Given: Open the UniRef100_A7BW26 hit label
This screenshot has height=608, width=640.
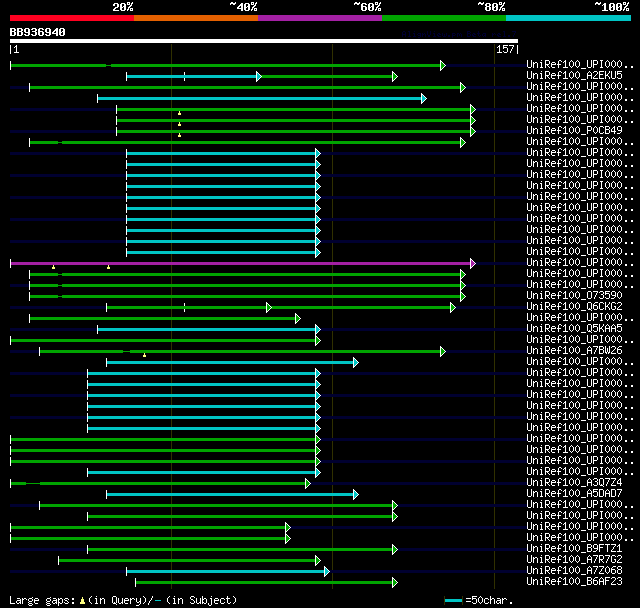Looking at the screenshot, I should point(574,350).
